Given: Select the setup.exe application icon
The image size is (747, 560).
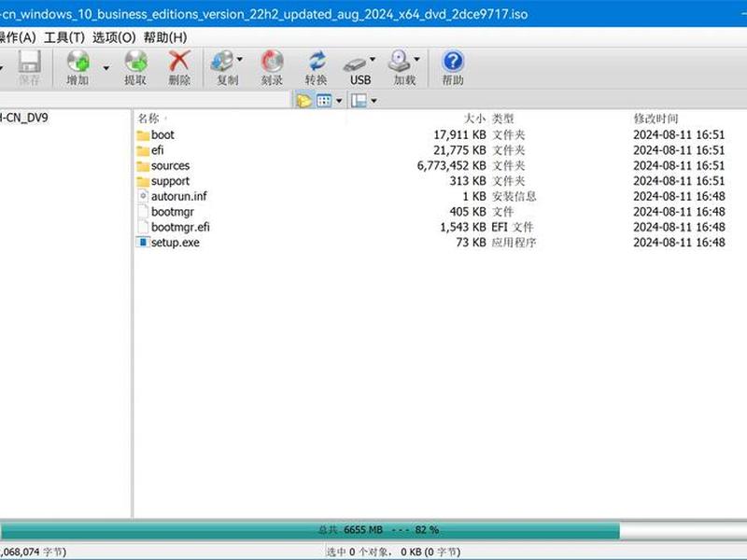Looking at the screenshot, I should click(x=143, y=242).
